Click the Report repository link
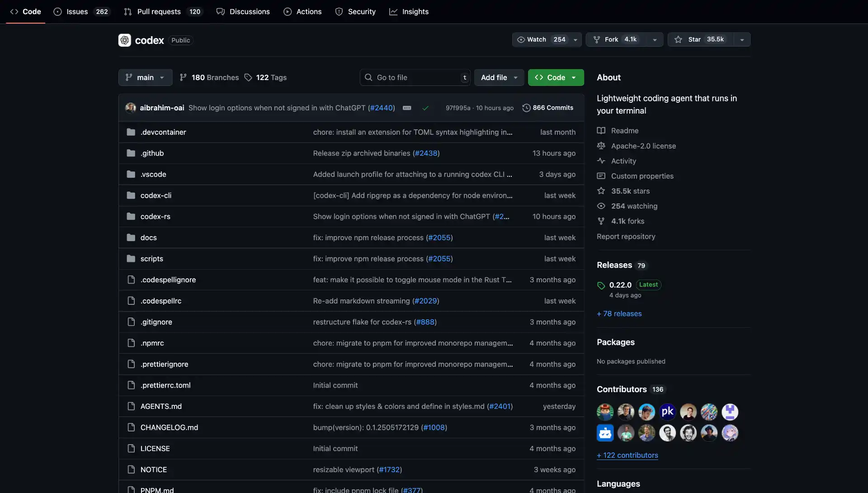Screen dimensions: 868x493 coord(626,236)
